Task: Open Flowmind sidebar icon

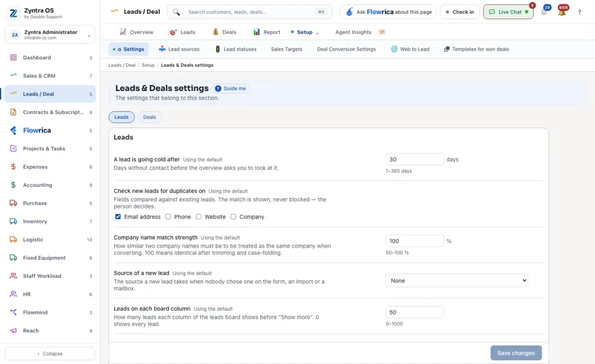Action: 13,313
